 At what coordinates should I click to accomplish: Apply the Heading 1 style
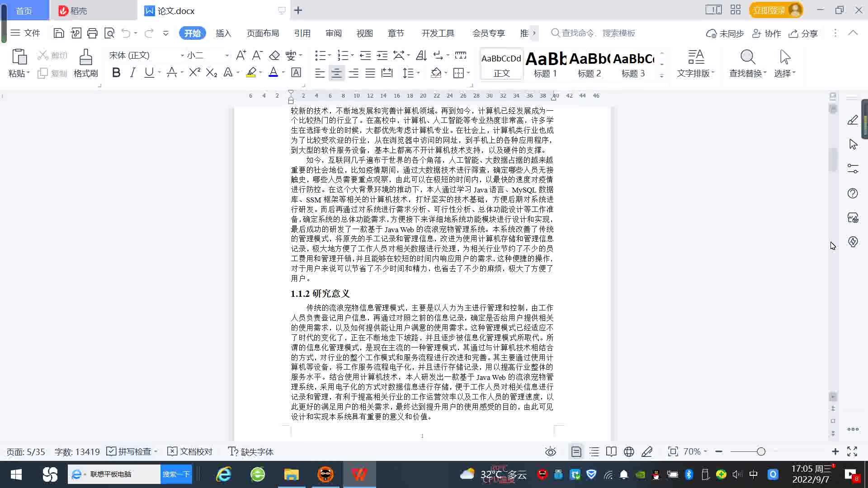click(545, 64)
